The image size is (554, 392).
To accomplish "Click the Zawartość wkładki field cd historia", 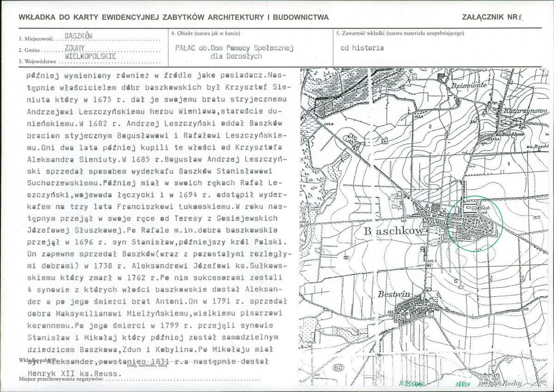I will (362, 48).
